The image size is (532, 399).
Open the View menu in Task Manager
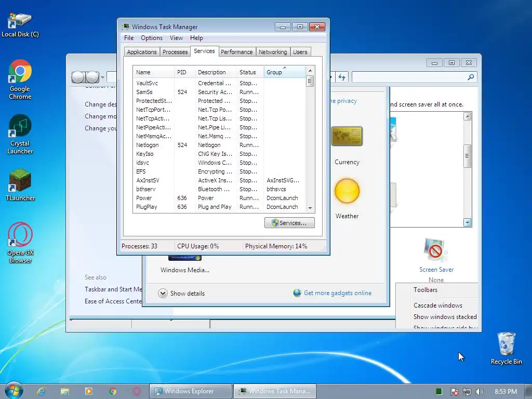click(176, 37)
